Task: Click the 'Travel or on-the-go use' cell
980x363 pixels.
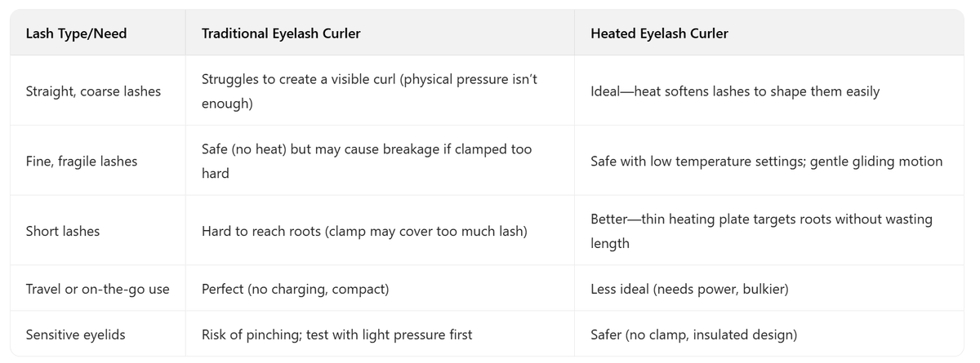Action: [98, 289]
